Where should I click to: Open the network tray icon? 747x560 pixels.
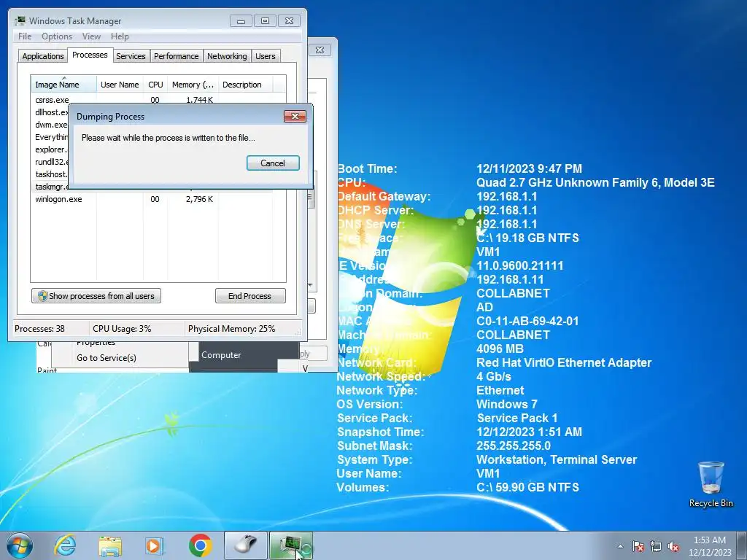656,546
